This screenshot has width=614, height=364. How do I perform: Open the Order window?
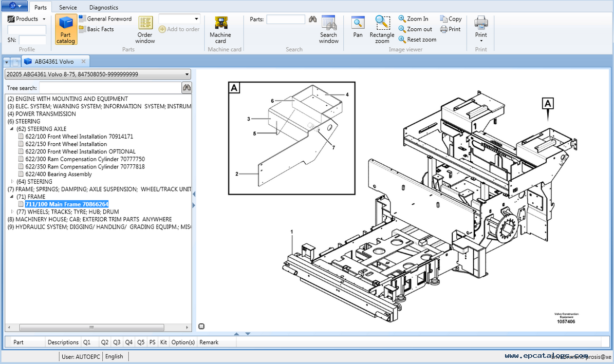point(145,29)
